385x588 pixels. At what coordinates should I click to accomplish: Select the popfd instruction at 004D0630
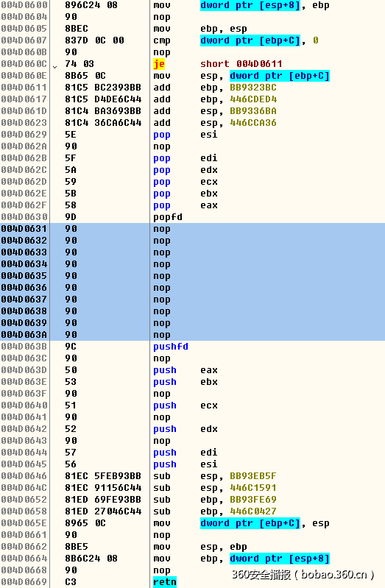click(x=193, y=217)
